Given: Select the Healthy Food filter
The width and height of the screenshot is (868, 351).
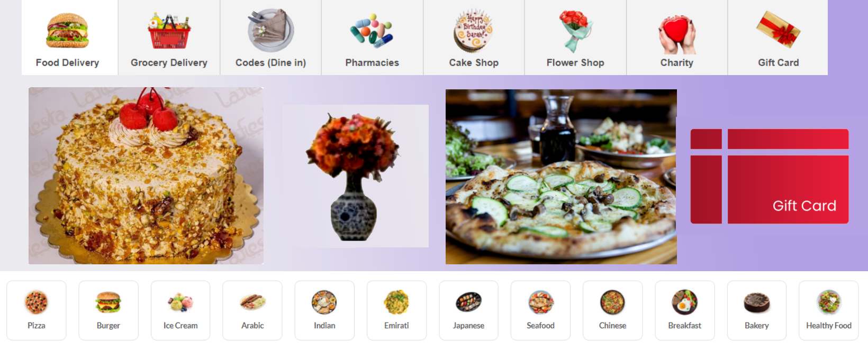Looking at the screenshot, I should 829,310.
